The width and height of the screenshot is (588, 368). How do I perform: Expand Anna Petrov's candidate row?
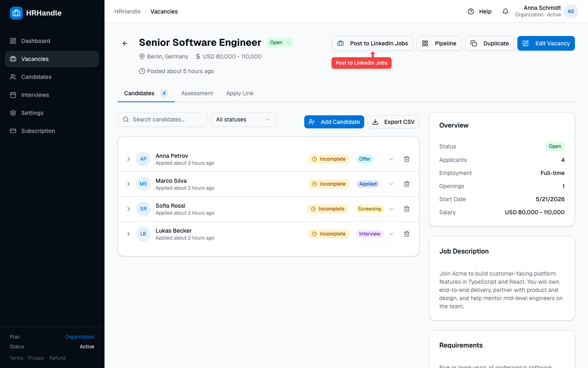129,159
